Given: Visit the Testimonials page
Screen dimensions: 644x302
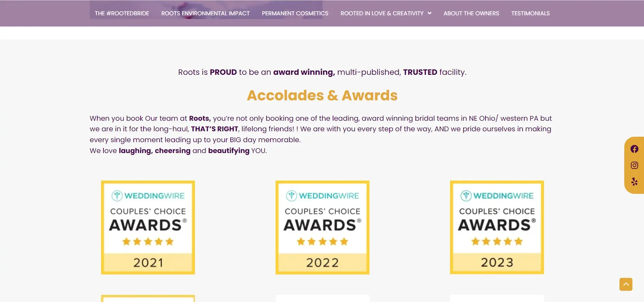Looking at the screenshot, I should click(x=530, y=13).
